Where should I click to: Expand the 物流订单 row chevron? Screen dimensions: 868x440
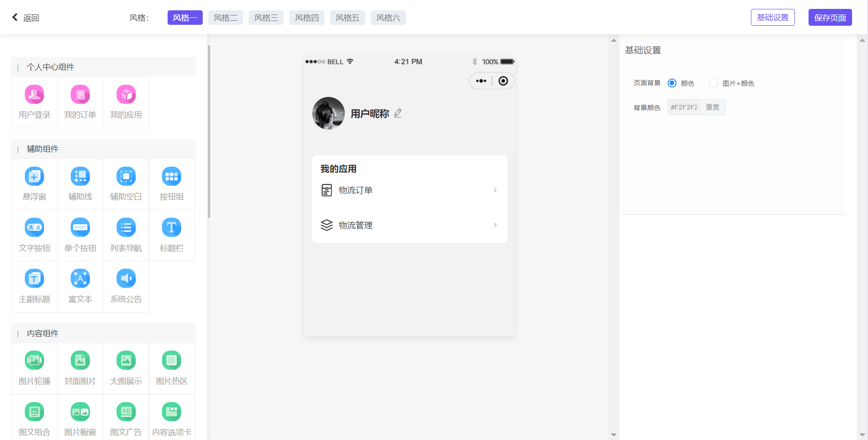(x=495, y=190)
